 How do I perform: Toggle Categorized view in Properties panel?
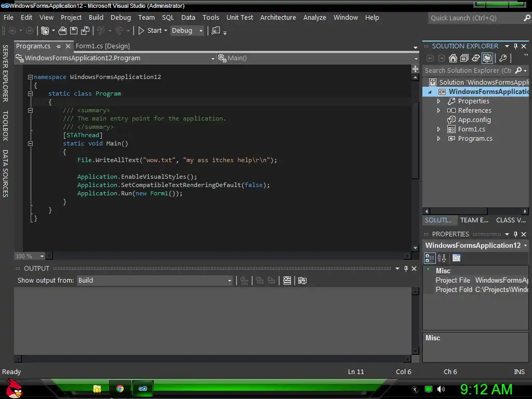(430, 258)
